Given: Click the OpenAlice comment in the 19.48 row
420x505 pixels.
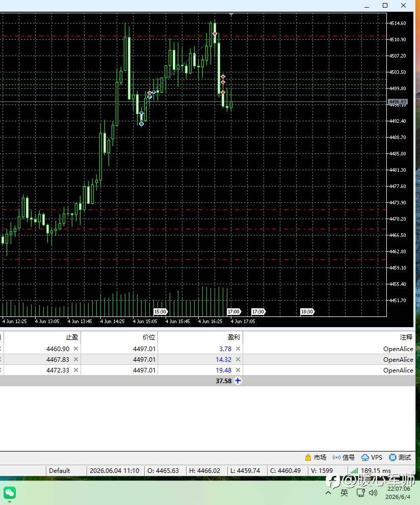Looking at the screenshot, I should (x=398, y=370).
